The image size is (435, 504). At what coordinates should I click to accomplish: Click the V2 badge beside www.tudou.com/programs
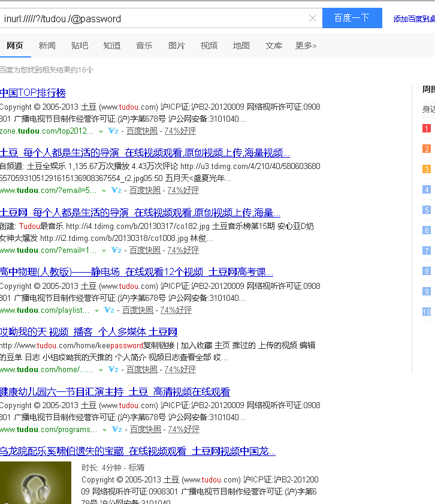pos(117,430)
